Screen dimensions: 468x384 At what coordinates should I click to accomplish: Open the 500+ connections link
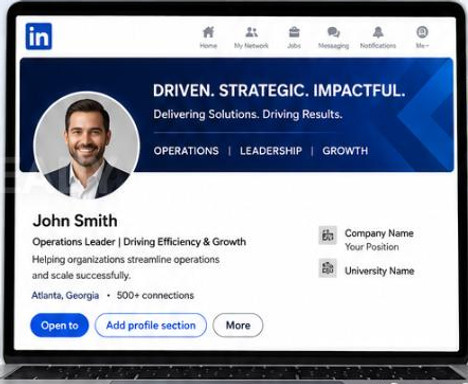(155, 295)
